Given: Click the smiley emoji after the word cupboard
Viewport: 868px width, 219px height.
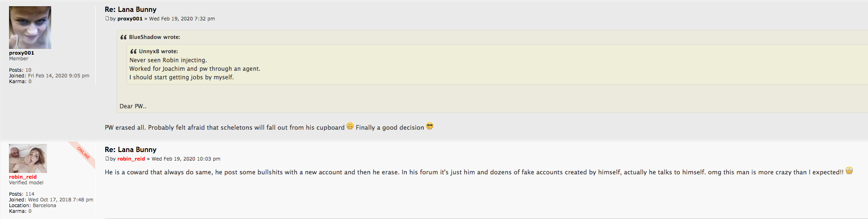Looking at the screenshot, I should pyautogui.click(x=350, y=126).
